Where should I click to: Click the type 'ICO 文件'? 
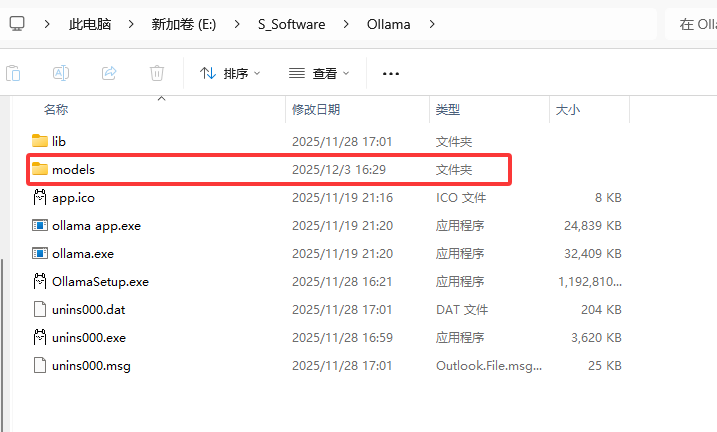[x=461, y=198]
